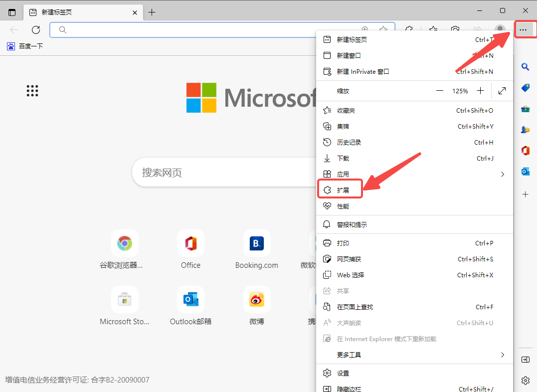Click the 百度一下 bookmark link
Screen dimensions: 537x392
(25, 46)
